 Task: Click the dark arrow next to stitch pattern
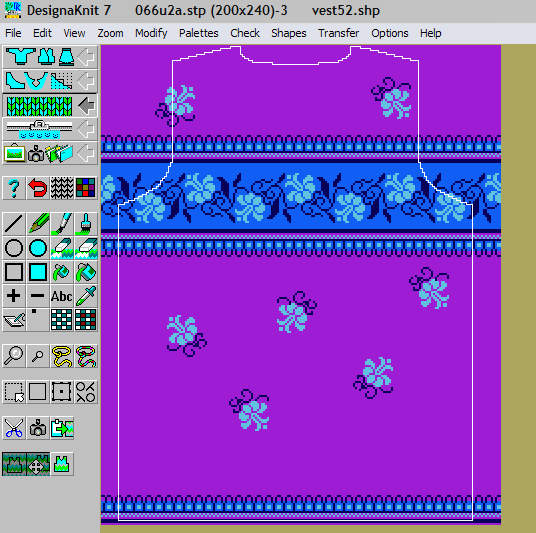pyautogui.click(x=86, y=106)
